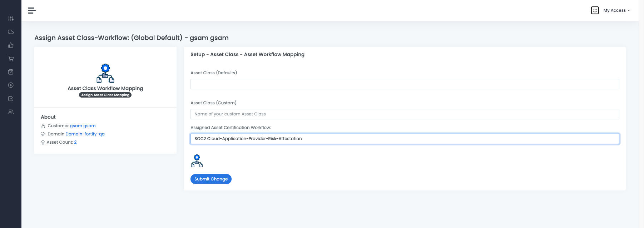Click the Asset Class (Defaults) label
The width and height of the screenshot is (644, 228).
click(x=214, y=73)
